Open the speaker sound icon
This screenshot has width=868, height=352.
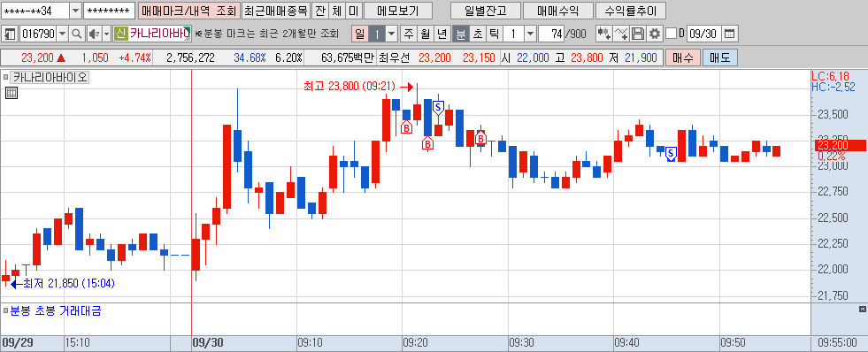pyautogui.click(x=93, y=34)
